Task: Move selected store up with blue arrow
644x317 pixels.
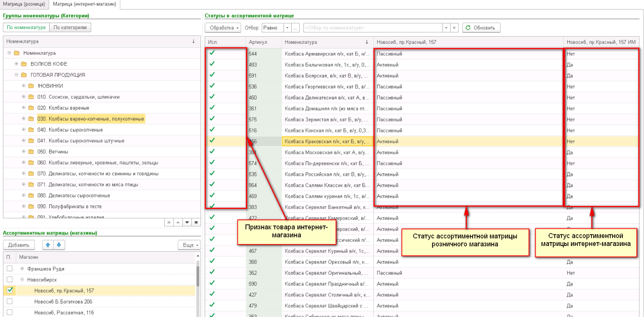Action: pos(48,245)
